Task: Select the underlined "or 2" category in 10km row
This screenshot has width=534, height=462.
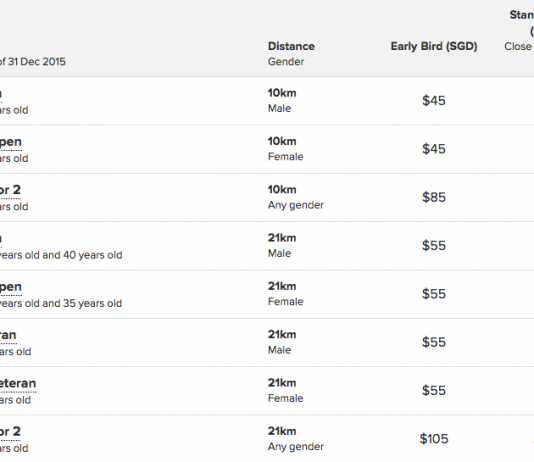Action: point(10,190)
